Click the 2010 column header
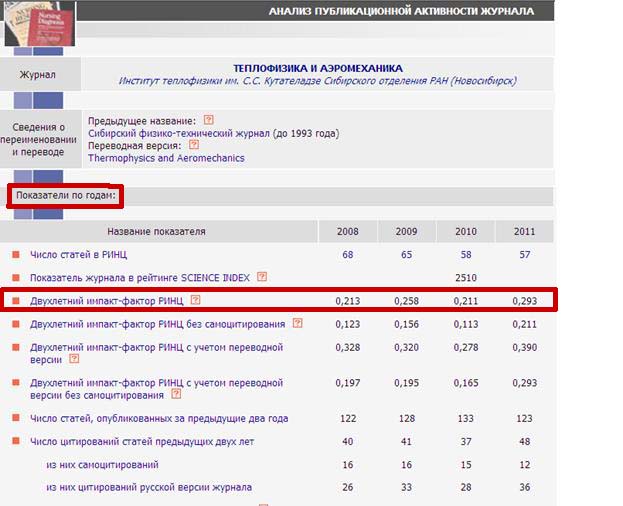 466,231
